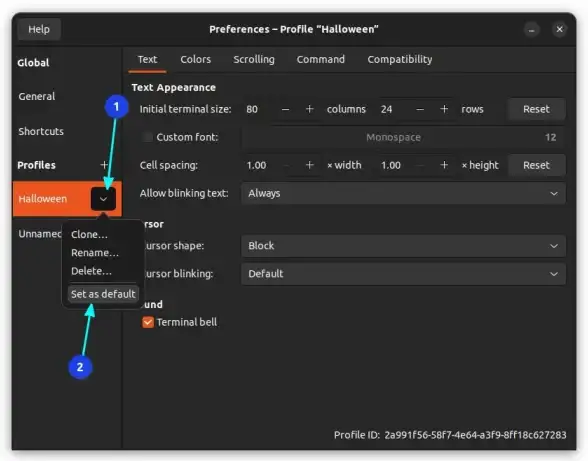Open the Cursor shape dropdown
Viewport: 588px width, 461px height.
pyautogui.click(x=404, y=246)
